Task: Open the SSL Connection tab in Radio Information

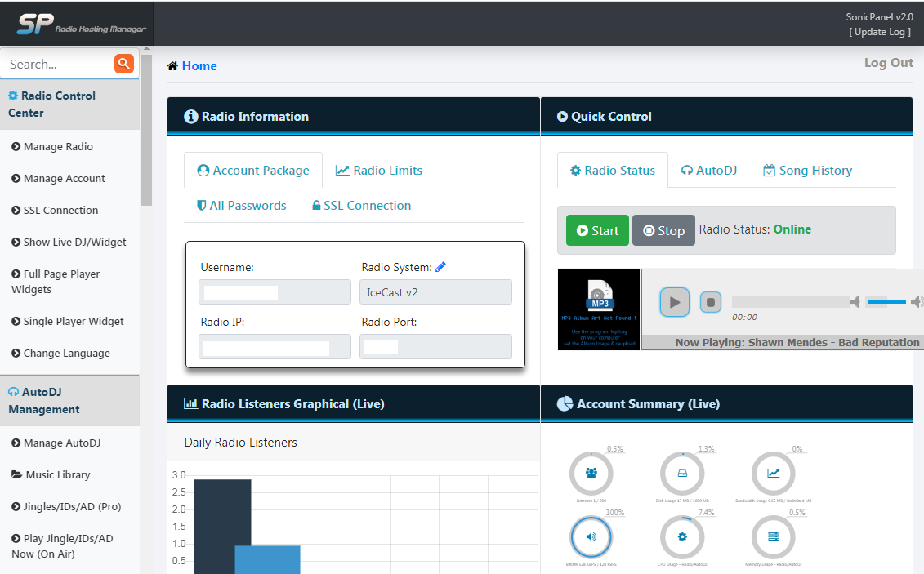Action: (x=361, y=206)
